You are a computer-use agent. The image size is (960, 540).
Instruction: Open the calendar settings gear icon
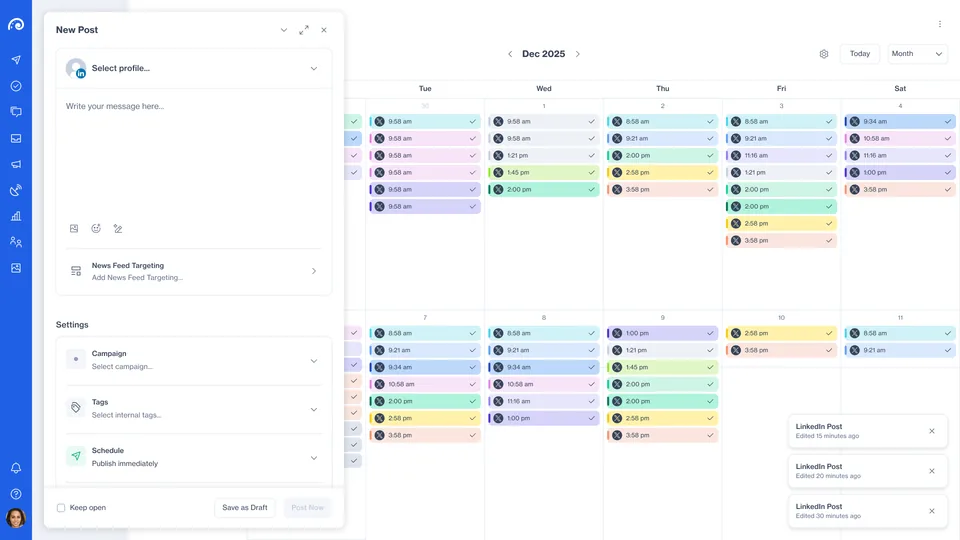tap(824, 54)
